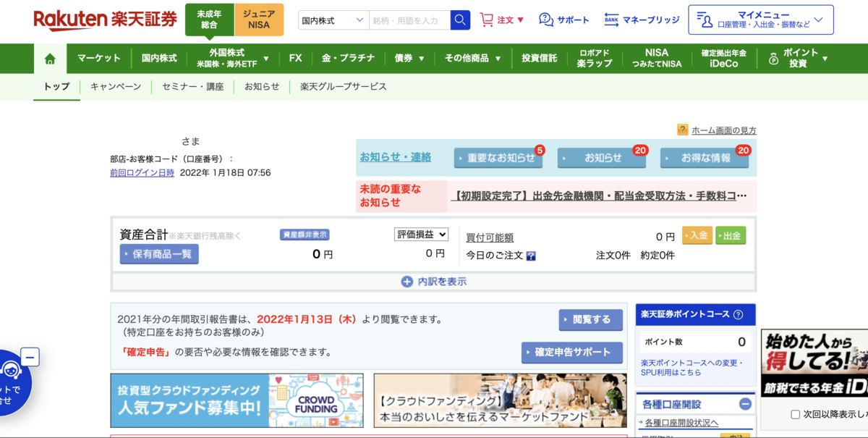
Task: Open 【クラウドファンディング】マーケットファンド banner
Action: pos(500,400)
